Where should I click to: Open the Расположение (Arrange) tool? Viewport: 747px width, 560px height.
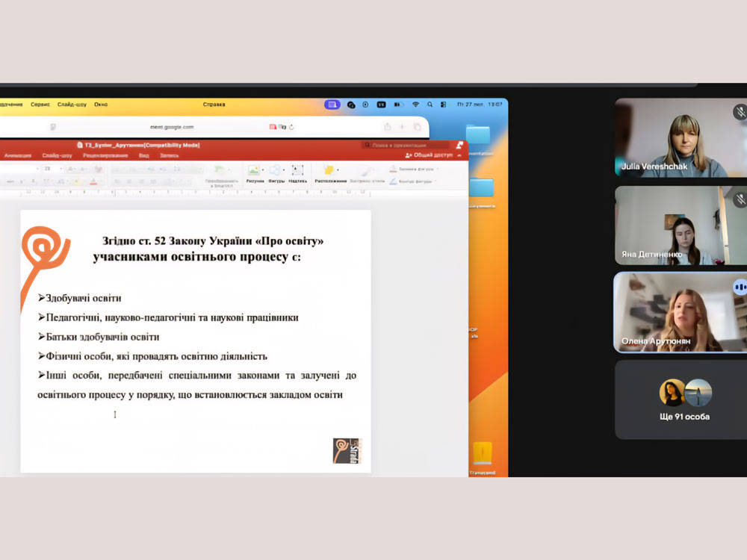328,171
